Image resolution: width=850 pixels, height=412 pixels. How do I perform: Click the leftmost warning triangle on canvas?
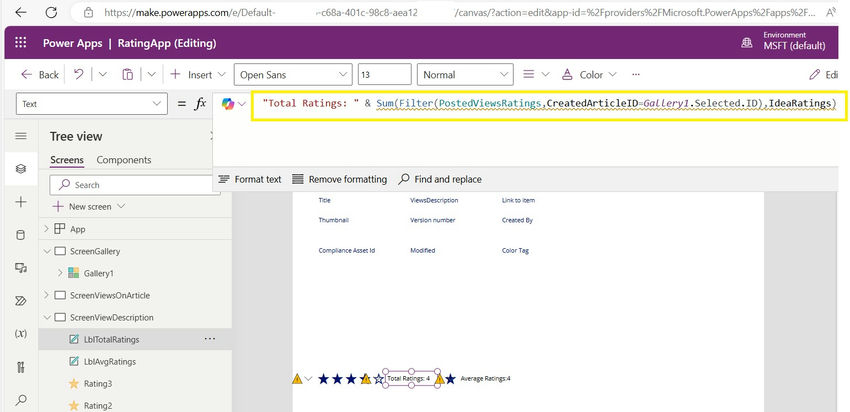point(297,379)
